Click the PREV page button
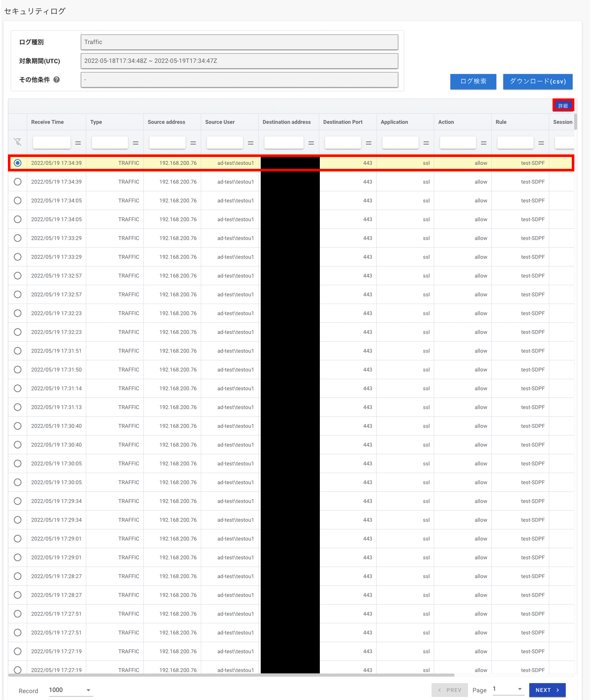The width and height of the screenshot is (591, 700). [450, 690]
